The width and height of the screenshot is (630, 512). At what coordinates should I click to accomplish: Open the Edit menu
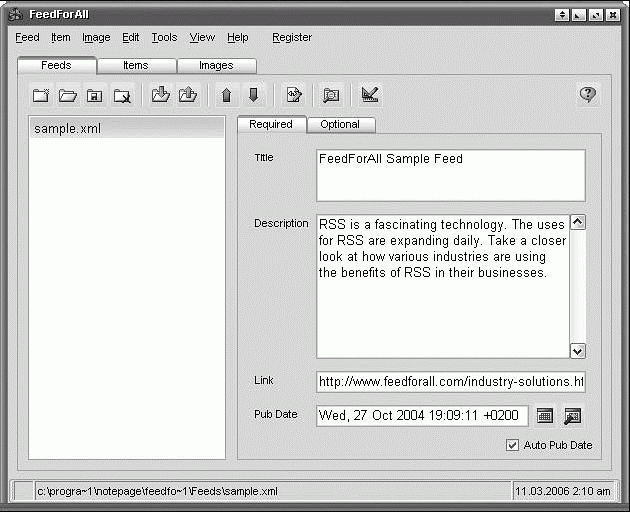pyautogui.click(x=131, y=37)
